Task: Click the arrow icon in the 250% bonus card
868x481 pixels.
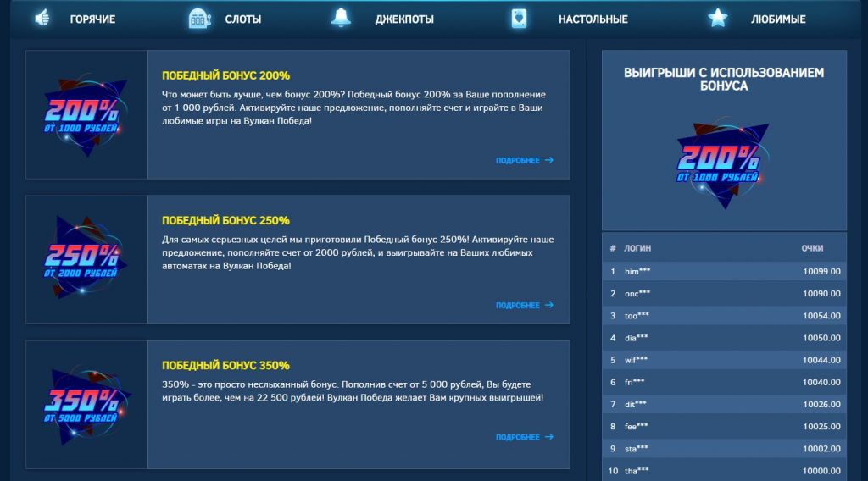Action: 549,305
